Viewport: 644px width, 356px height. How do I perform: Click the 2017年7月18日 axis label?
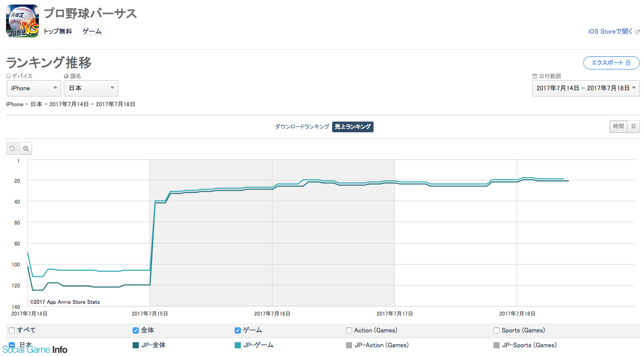[517, 313]
